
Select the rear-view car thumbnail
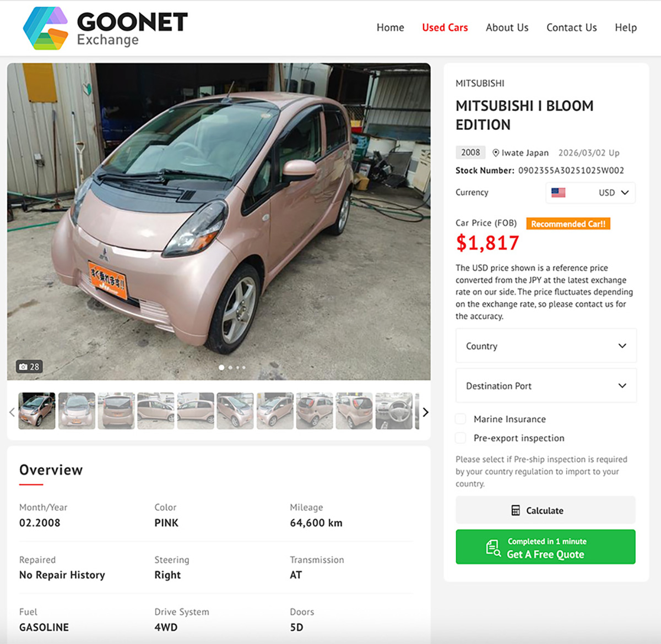click(116, 411)
